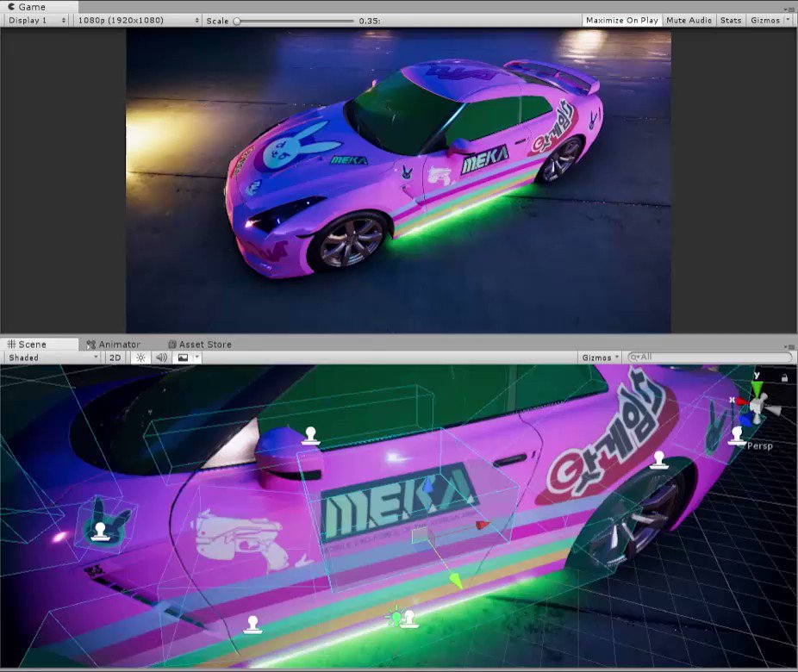Click the green Y axis cone on orientation gizmo

pos(757,389)
